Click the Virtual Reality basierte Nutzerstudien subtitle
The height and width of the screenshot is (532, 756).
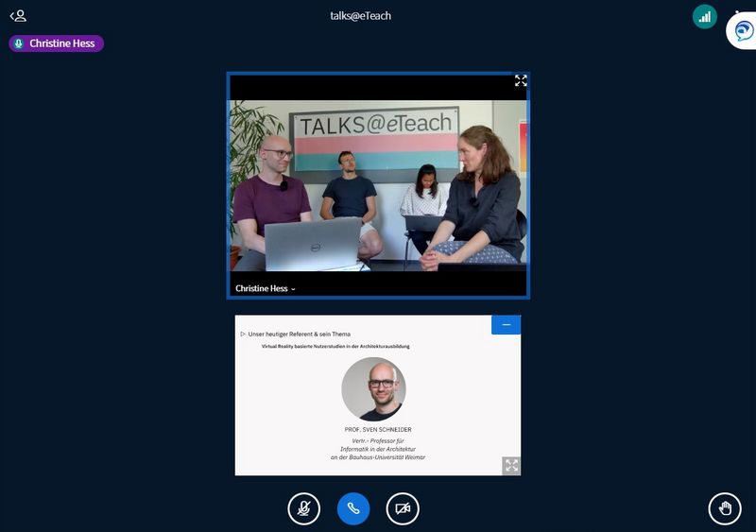[335, 346]
